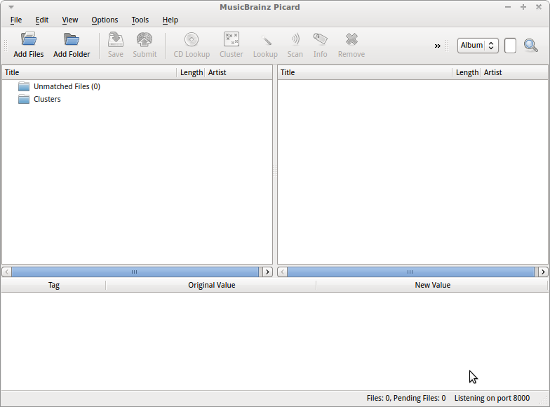Select the Clusters folder icon
The image size is (550, 407).
tap(24, 99)
